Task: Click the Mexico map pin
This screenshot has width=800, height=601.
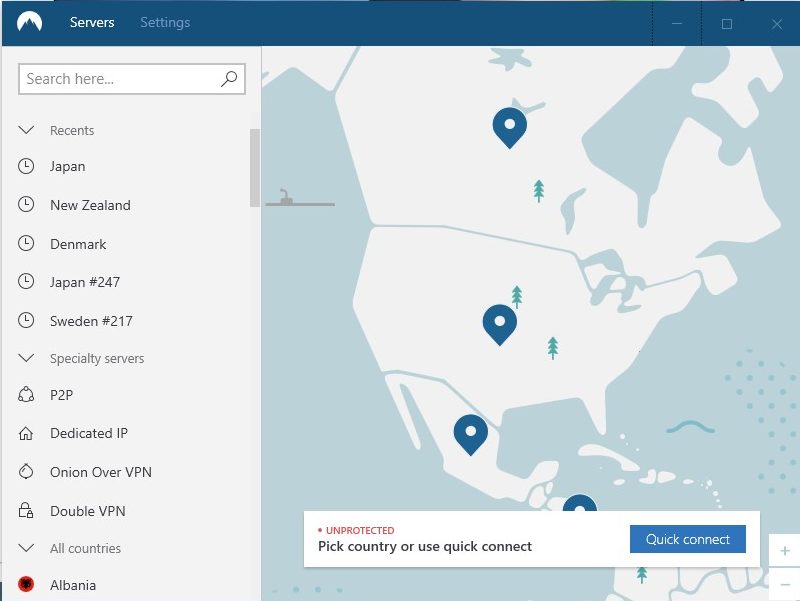Action: tap(470, 435)
